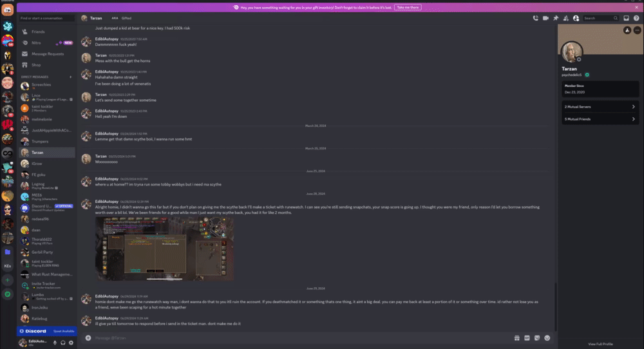Open User Settings gear icon
Image resolution: width=644 pixels, height=349 pixels.
pos(71,343)
